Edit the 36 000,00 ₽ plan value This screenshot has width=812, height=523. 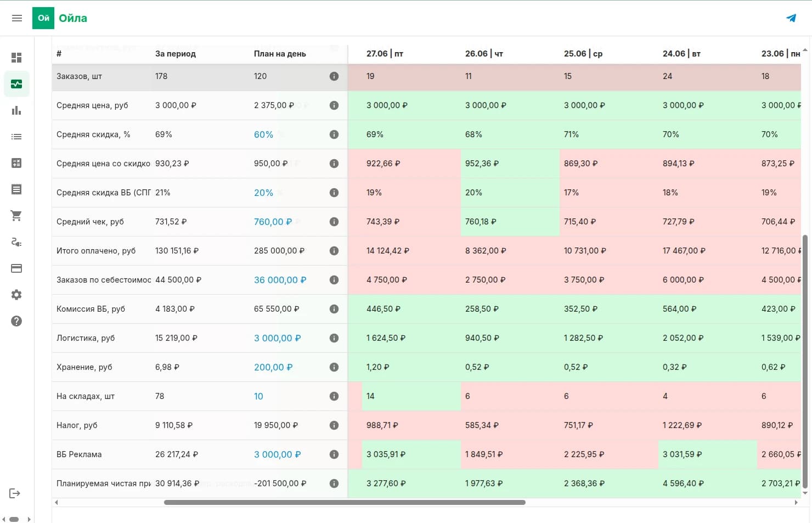280,280
